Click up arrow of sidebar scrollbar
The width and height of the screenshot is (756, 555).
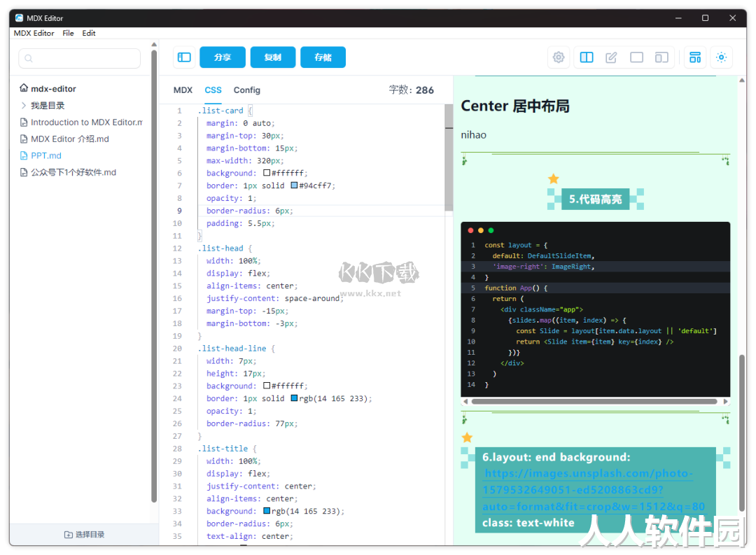point(154,44)
